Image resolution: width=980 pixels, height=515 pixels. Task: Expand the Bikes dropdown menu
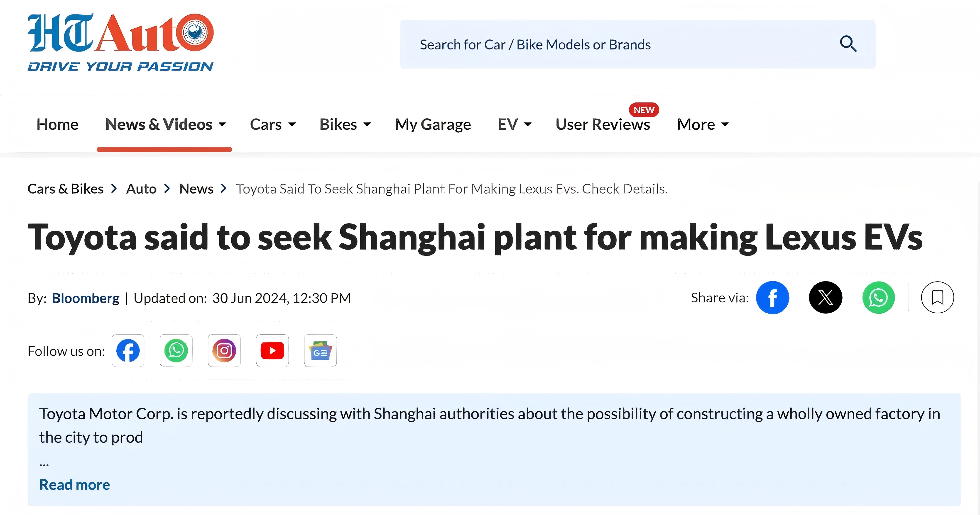345,124
